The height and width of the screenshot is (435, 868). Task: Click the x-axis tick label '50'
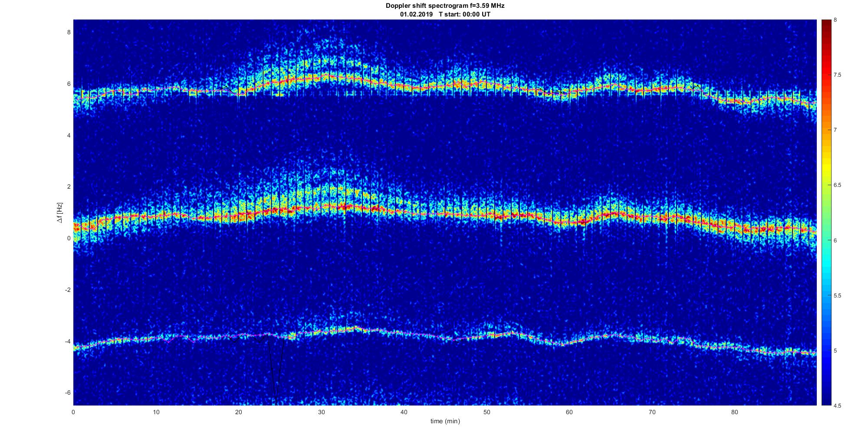click(x=487, y=412)
